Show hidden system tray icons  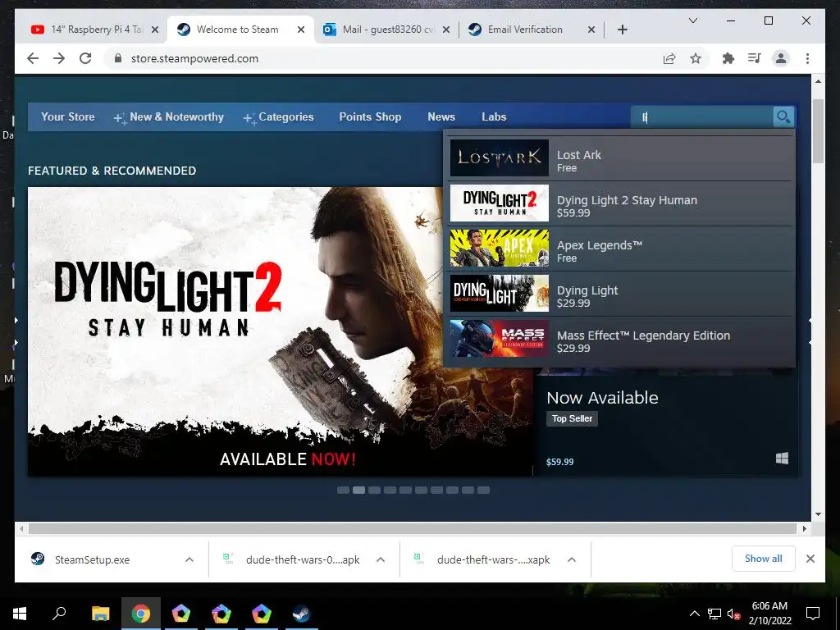coord(694,614)
